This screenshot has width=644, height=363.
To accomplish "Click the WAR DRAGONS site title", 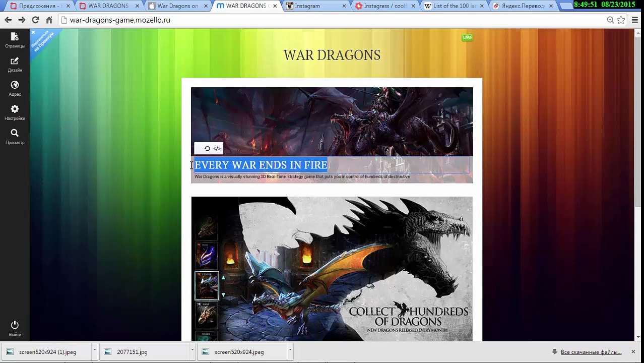I will point(332,55).
